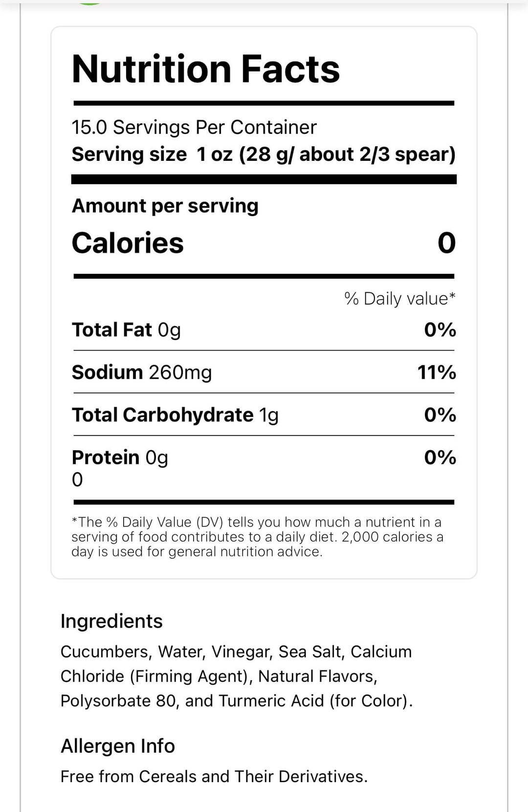
Task: Click the Daily Value footnote paragraph
Action: pos(257,537)
